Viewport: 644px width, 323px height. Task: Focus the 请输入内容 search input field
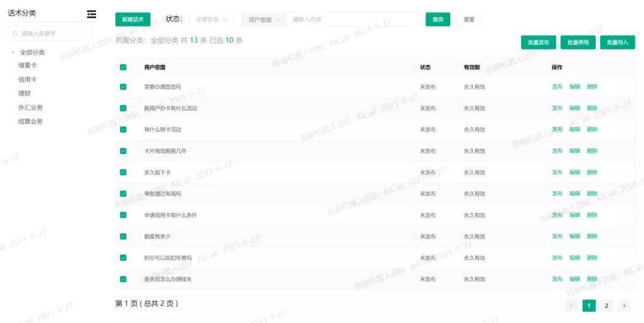pyautogui.click(x=352, y=20)
